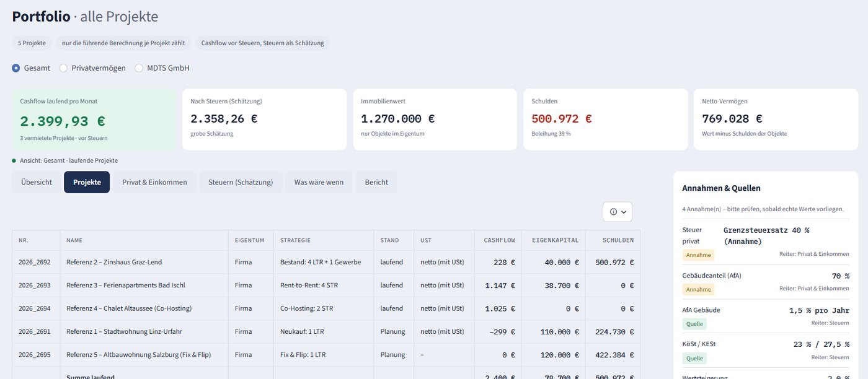Open project Referenz 4 – Chalet Altaussee
The height and width of the screenshot is (379, 868).
pyautogui.click(x=129, y=308)
